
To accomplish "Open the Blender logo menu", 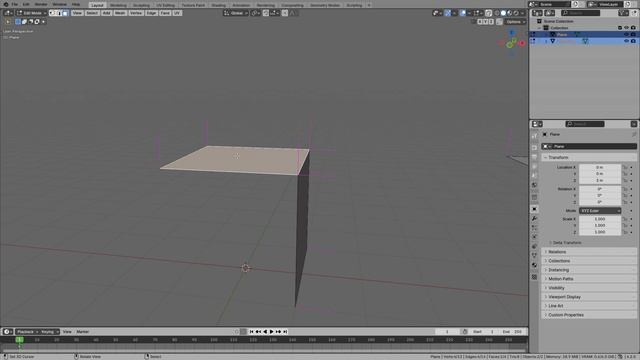I will tap(6, 4).
